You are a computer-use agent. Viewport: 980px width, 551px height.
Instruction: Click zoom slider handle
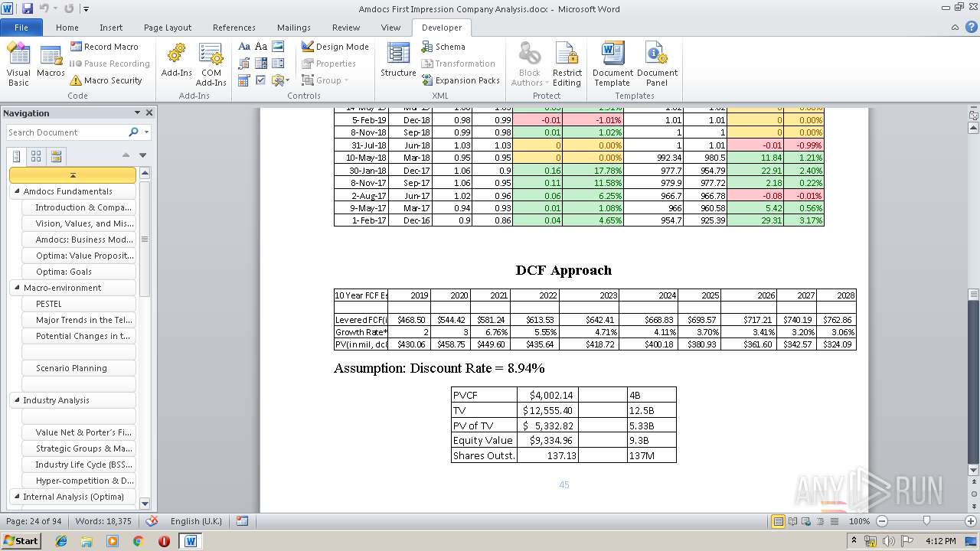[926, 521]
